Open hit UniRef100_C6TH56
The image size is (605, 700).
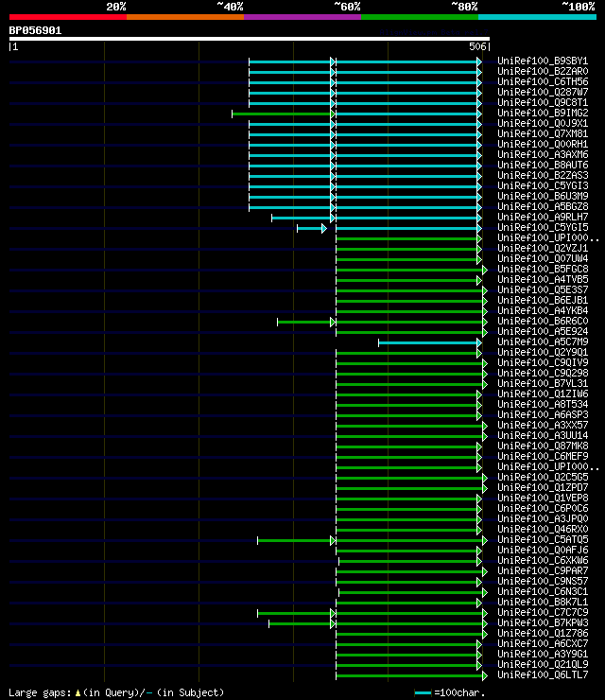(x=543, y=81)
